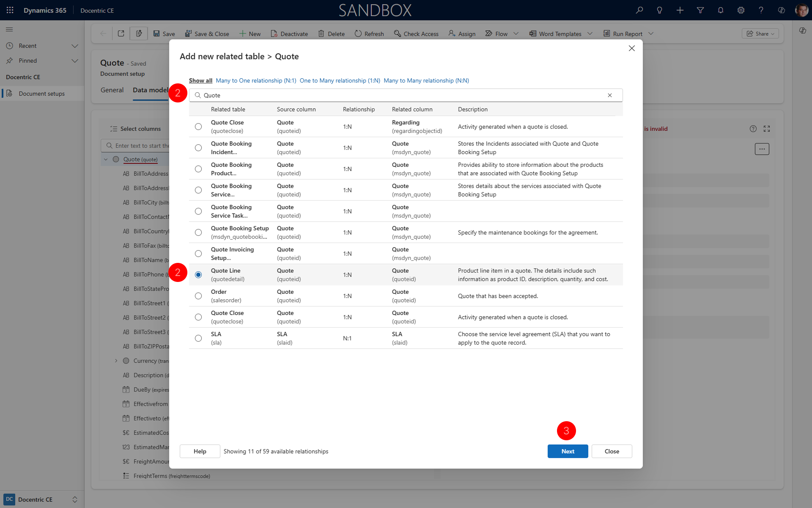Filter by Show all relationships
The height and width of the screenshot is (508, 812).
point(200,80)
